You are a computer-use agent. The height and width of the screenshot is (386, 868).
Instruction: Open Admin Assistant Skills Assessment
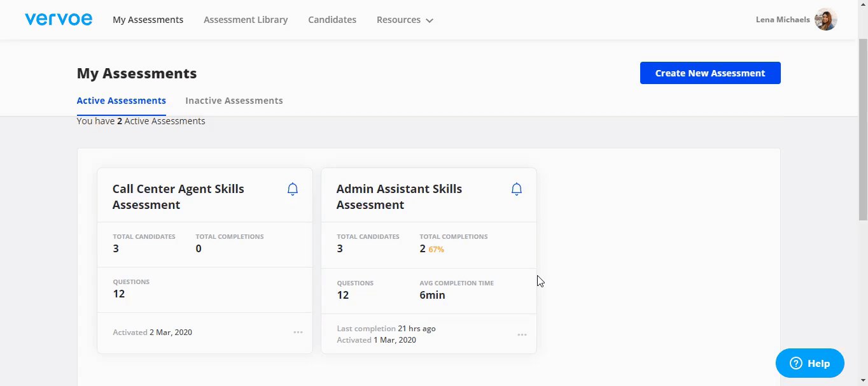click(399, 197)
